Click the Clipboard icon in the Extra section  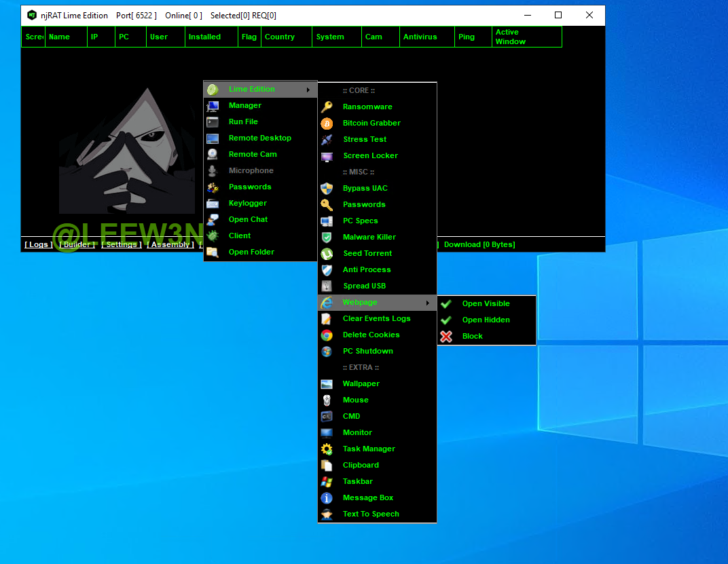point(327,466)
